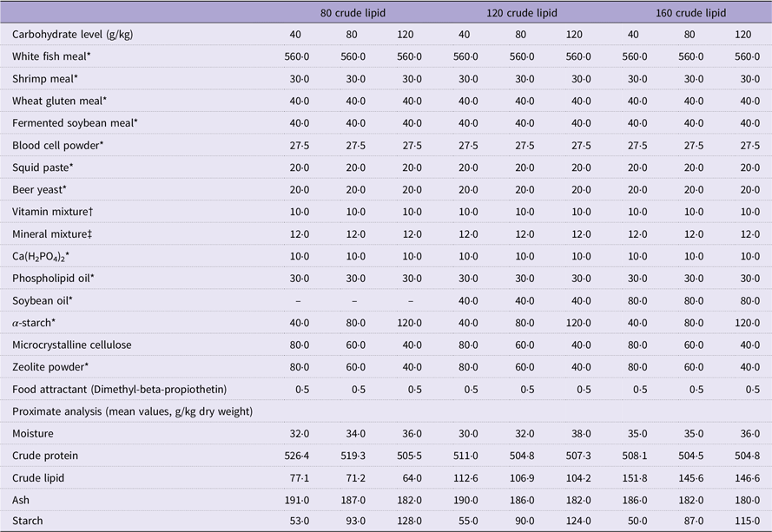Select the 'Microcrystalline cellulose' row label

click(73, 345)
